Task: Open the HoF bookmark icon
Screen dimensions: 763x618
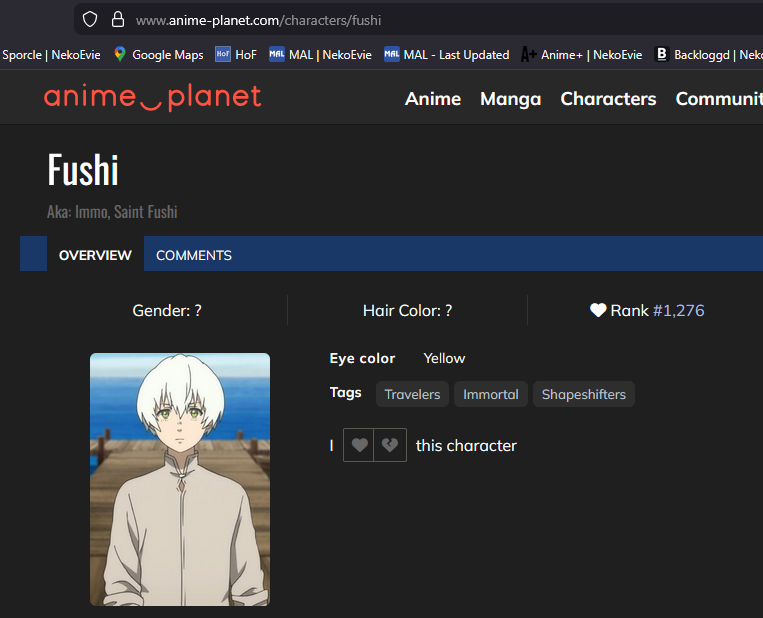Action: [x=223, y=54]
